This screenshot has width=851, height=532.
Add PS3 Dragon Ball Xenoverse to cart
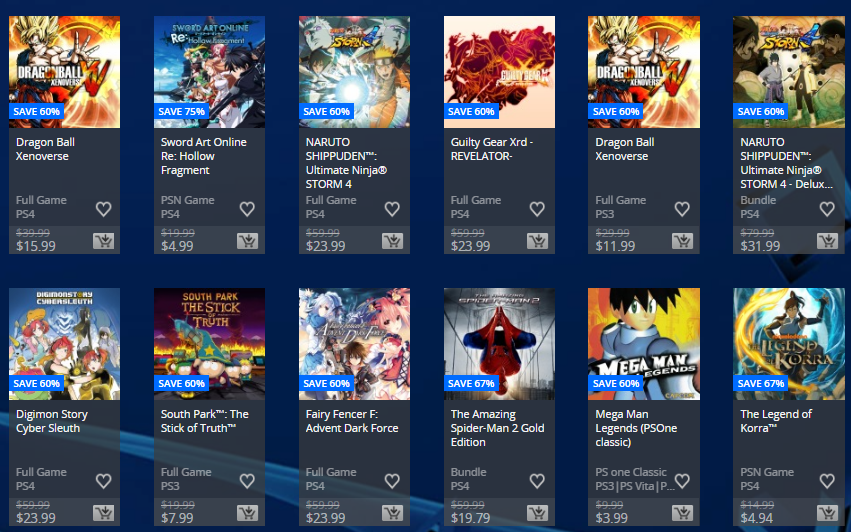pyautogui.click(x=682, y=241)
